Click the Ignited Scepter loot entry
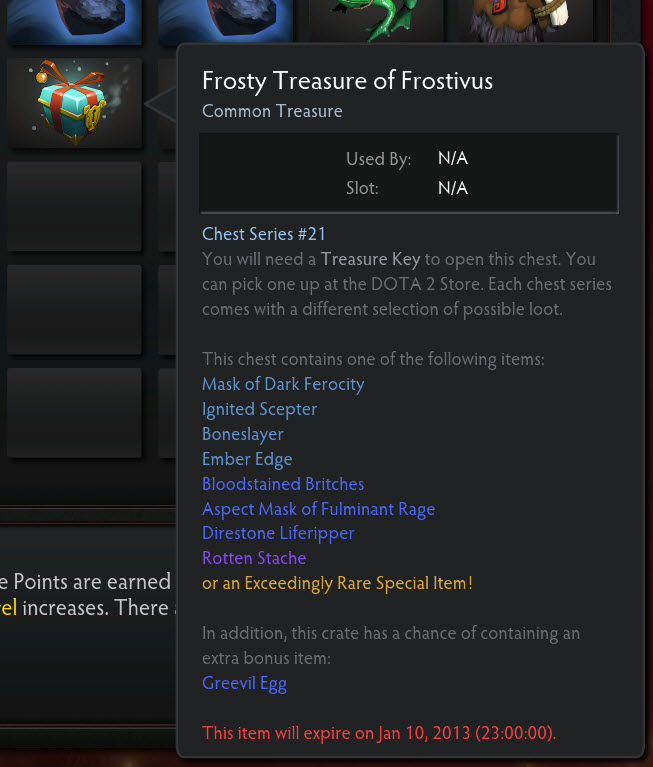This screenshot has height=767, width=653. (259, 409)
